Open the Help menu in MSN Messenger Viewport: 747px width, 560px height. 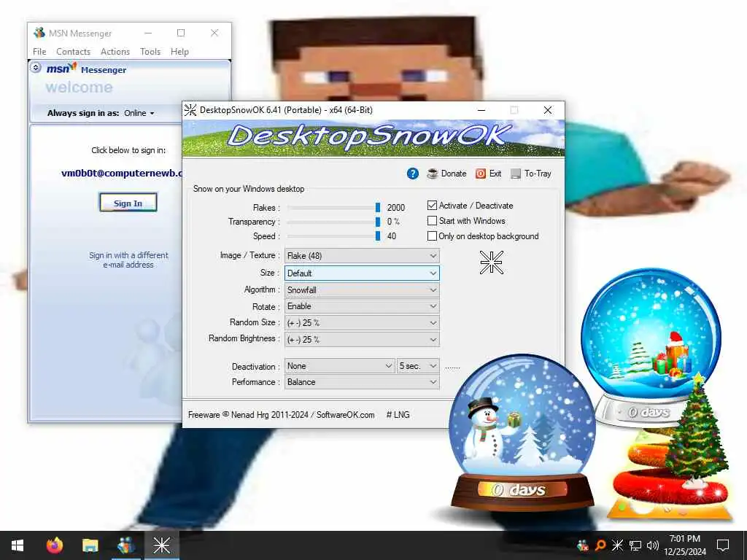(x=179, y=52)
